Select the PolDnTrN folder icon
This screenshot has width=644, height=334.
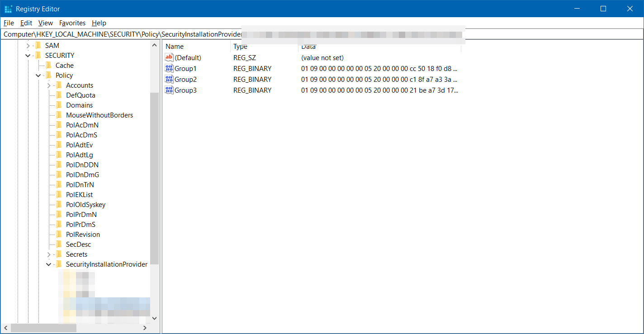point(59,185)
